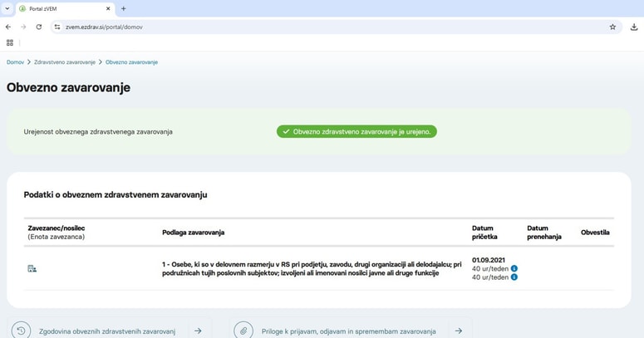Click Urejenost obveznega zdravstvenega zavarovanja label
This screenshot has width=644, height=338.
point(98,132)
